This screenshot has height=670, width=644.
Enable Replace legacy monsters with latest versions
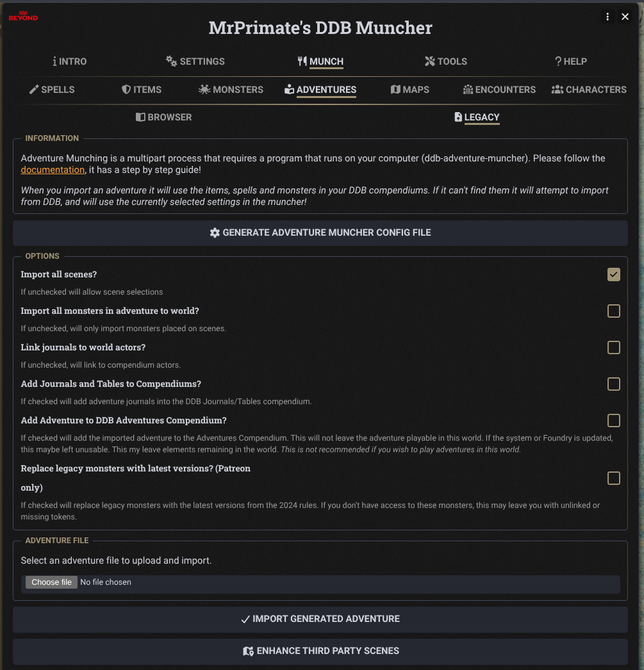(x=614, y=478)
